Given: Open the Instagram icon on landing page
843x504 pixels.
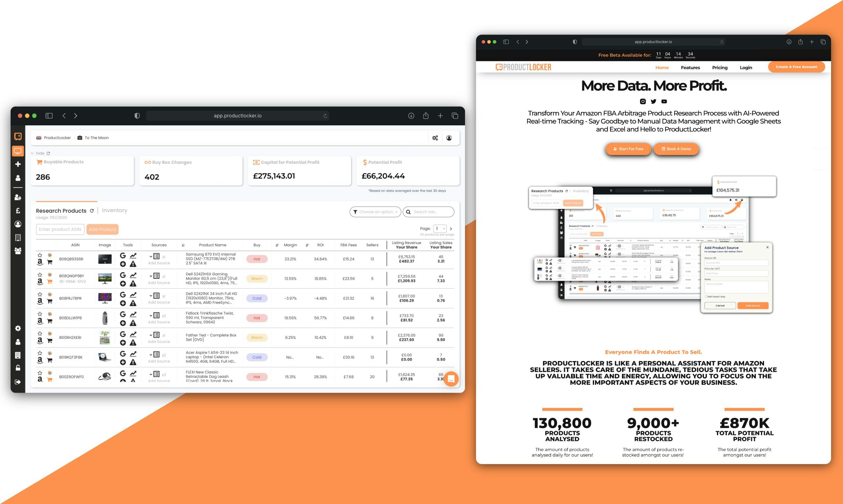Looking at the screenshot, I should click(643, 101).
